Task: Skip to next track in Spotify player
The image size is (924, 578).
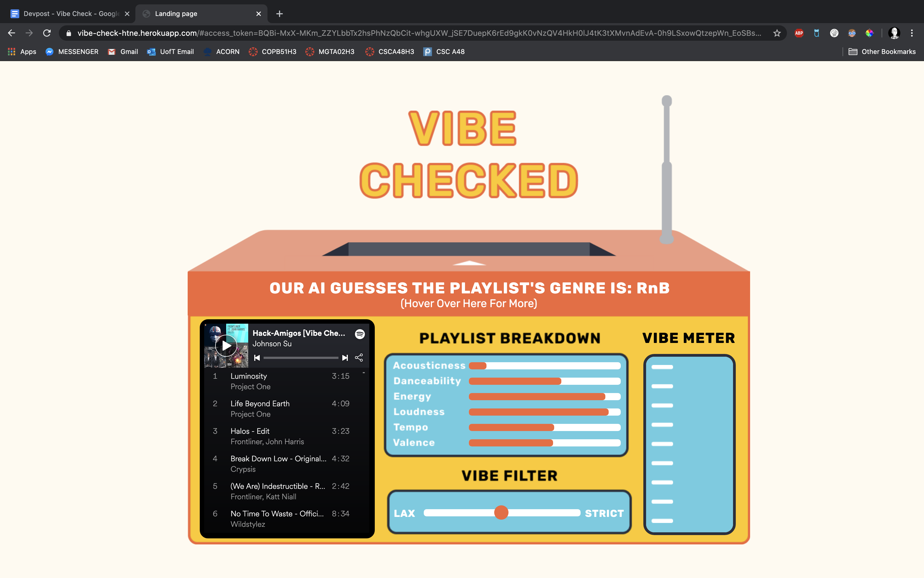Action: pos(345,358)
